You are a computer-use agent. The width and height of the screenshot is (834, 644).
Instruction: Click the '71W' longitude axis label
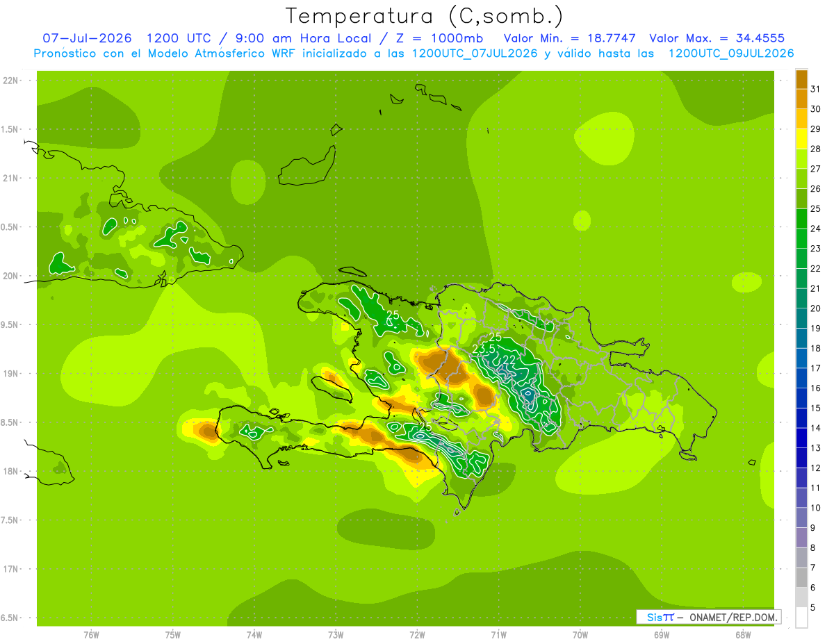(498, 635)
